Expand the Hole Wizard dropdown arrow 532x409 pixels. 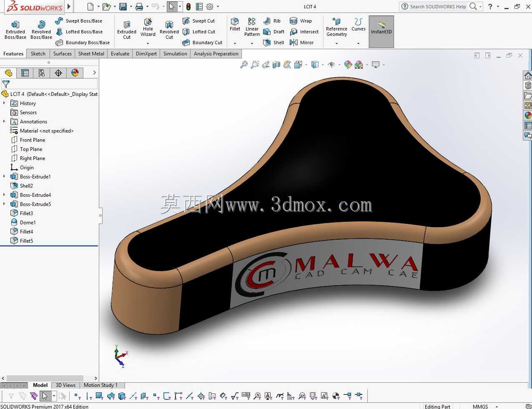tap(148, 43)
